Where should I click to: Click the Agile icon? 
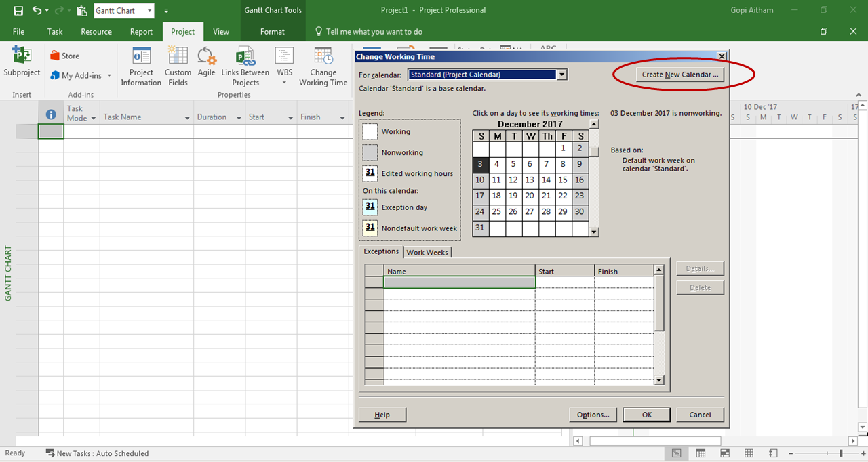(x=206, y=63)
